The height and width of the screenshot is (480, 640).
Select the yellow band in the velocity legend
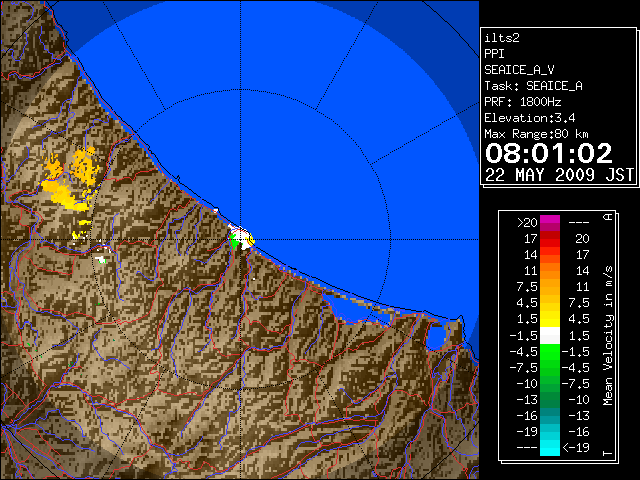(550, 319)
